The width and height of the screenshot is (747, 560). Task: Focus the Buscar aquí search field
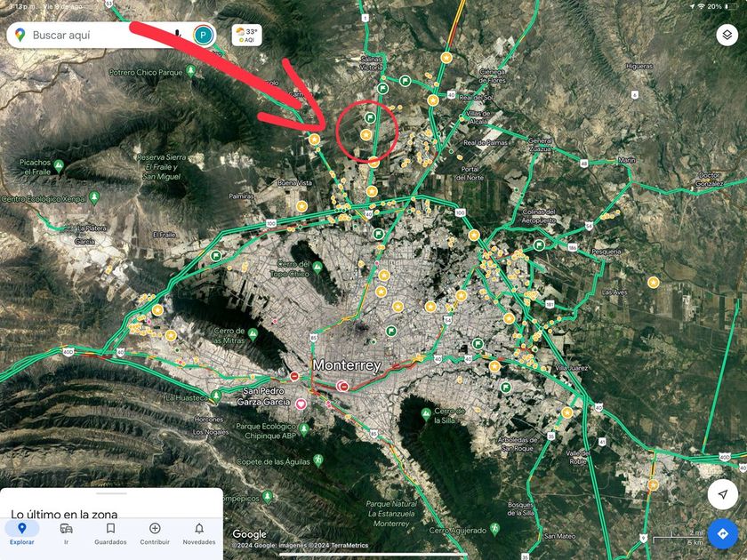tap(95, 36)
